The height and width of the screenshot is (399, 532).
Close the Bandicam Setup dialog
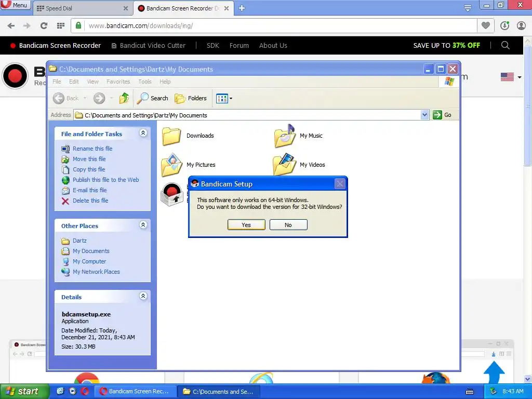pyautogui.click(x=340, y=184)
